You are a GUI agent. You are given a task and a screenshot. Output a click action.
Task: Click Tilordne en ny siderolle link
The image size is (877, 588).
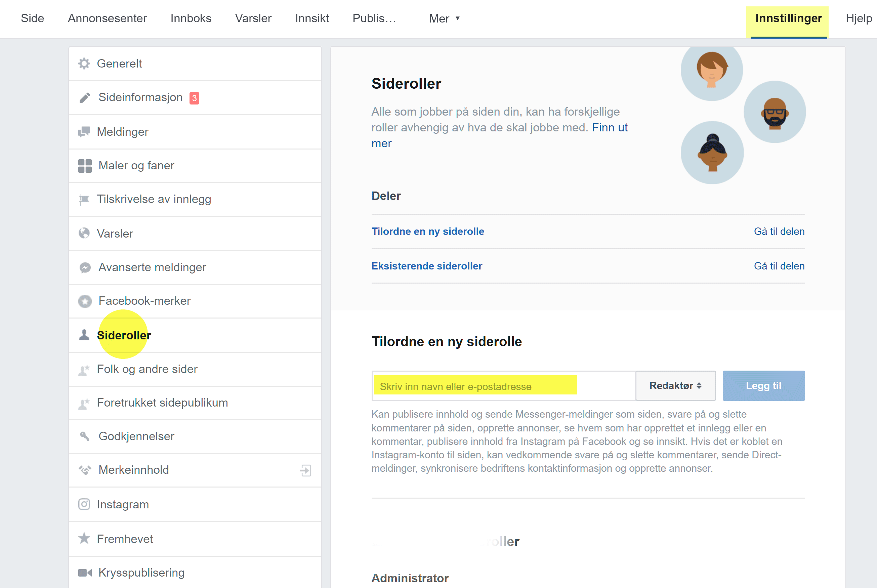[428, 232]
